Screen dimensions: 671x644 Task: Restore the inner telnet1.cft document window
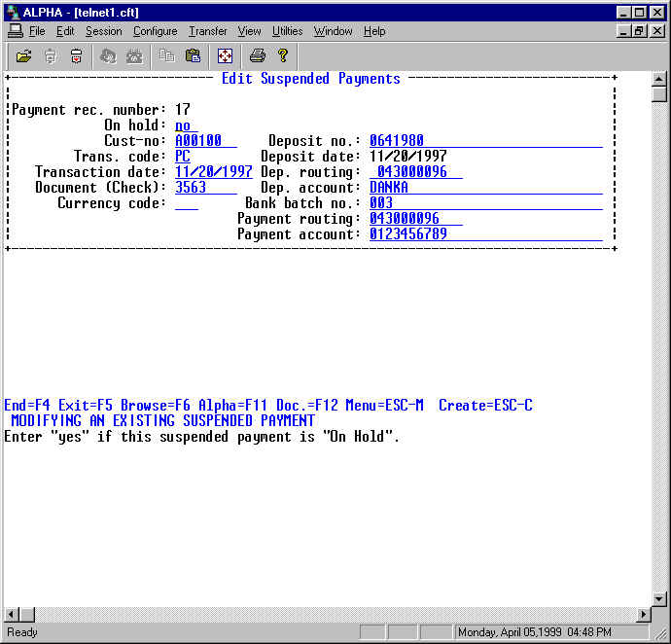point(640,31)
